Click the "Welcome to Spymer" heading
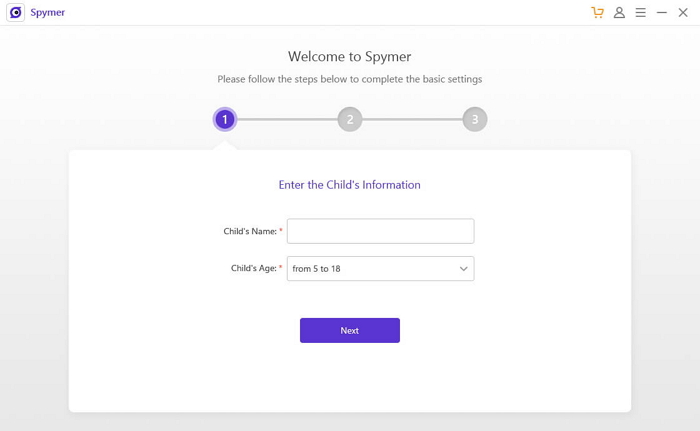This screenshot has height=431, width=700. point(349,57)
